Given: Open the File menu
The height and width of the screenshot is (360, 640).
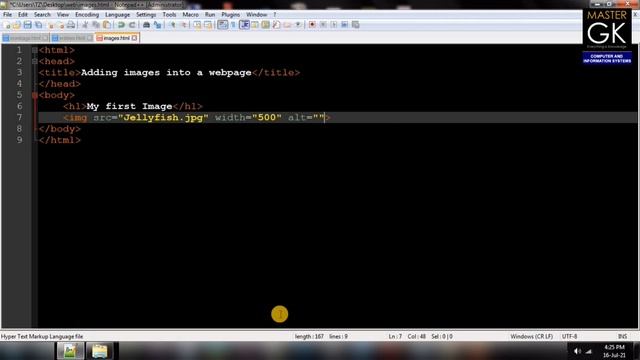Looking at the screenshot, I should point(7,15).
